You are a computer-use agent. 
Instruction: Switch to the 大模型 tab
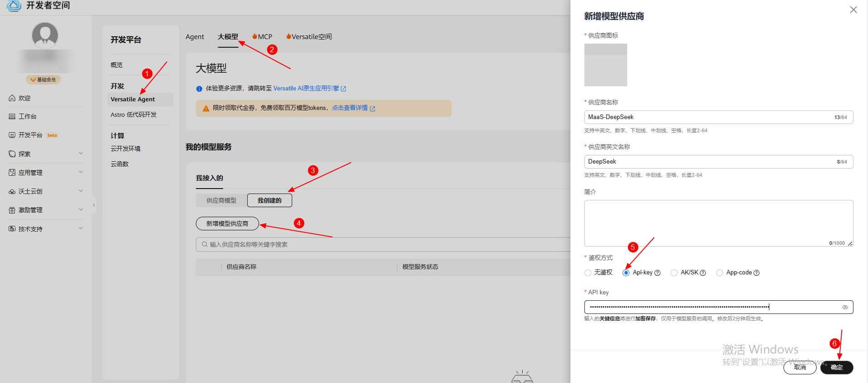point(228,37)
